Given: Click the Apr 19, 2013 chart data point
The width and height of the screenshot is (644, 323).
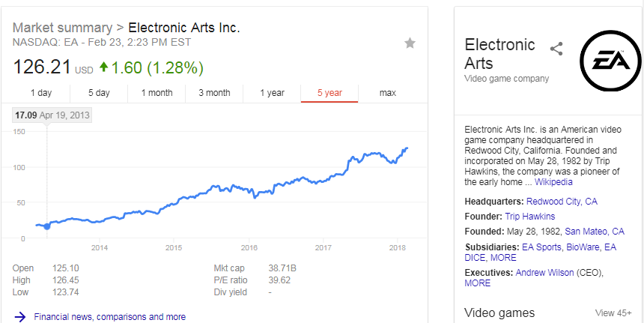Looking at the screenshot, I should click(47, 226).
